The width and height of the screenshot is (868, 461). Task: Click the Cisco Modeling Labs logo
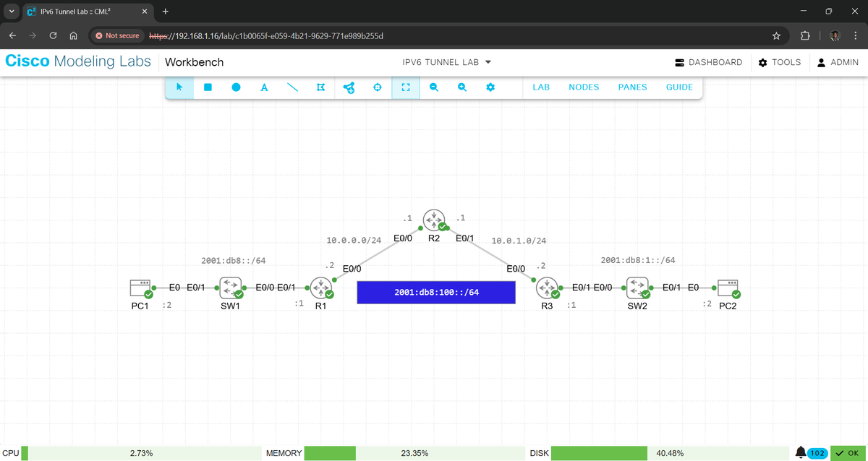pyautogui.click(x=78, y=61)
